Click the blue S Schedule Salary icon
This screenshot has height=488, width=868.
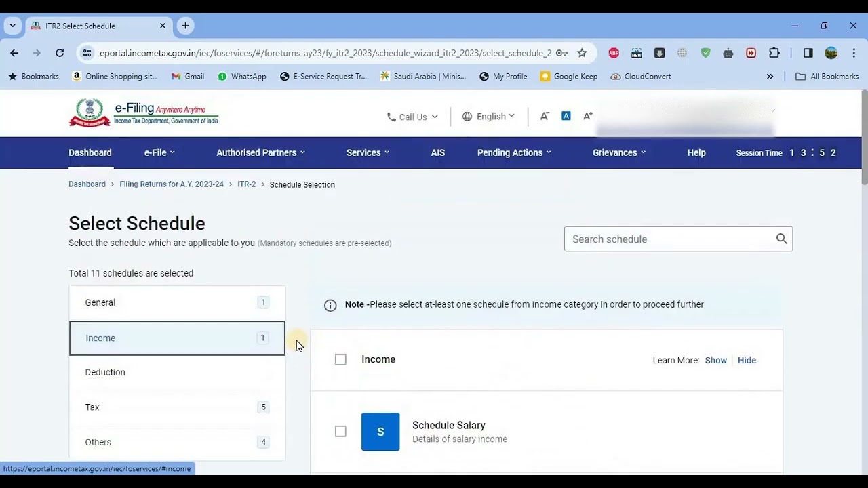point(380,432)
